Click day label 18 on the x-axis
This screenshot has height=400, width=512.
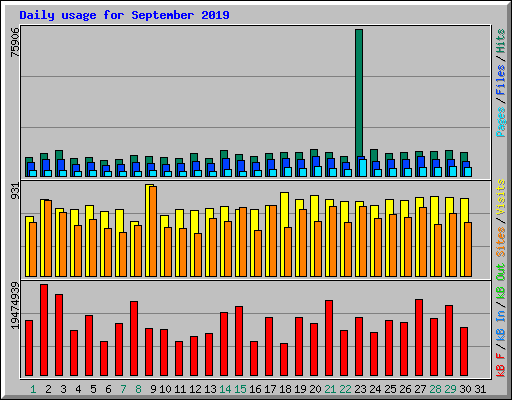coord(285,389)
